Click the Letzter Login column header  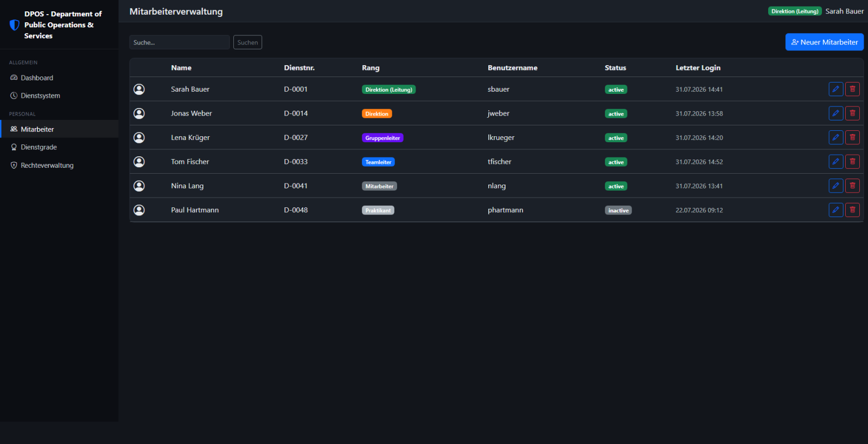[x=698, y=68]
